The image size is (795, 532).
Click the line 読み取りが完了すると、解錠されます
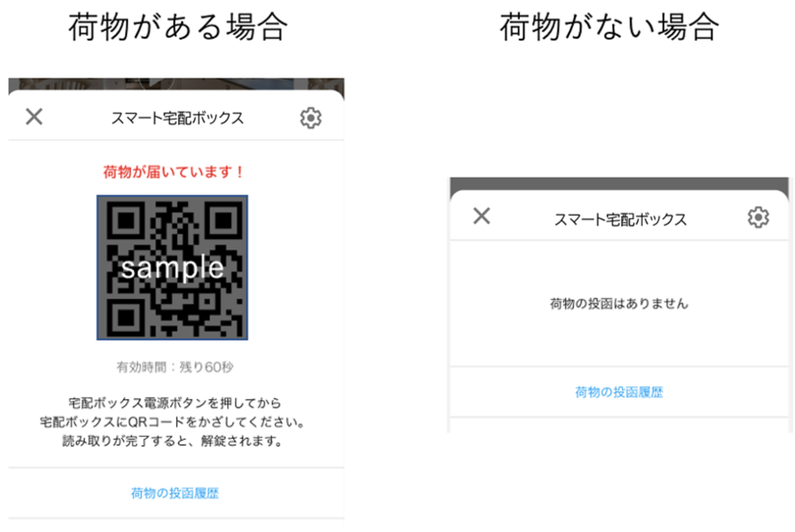pyautogui.click(x=173, y=441)
